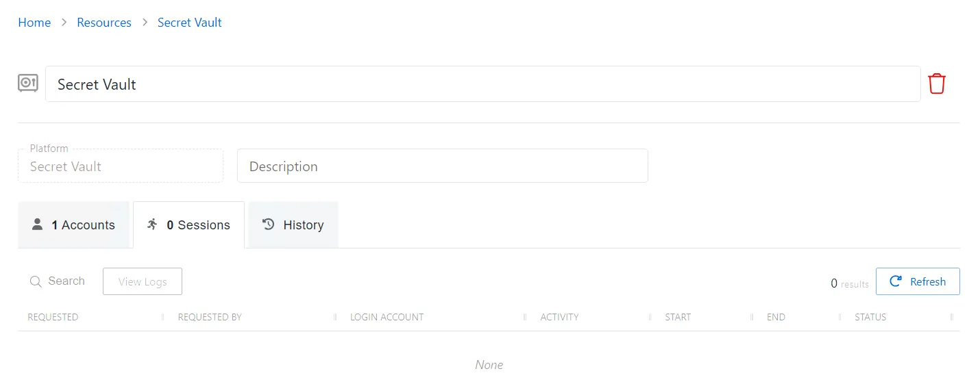Sort by the Requested By column header
This screenshot has height=382, width=980.
point(210,317)
